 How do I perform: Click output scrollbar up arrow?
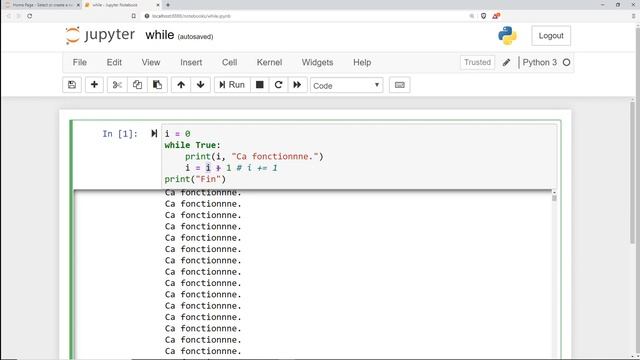tap(554, 192)
